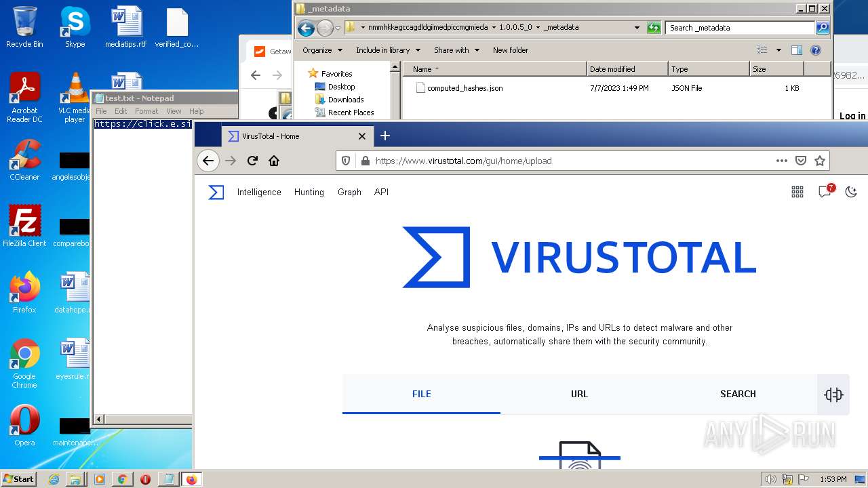868x488 pixels.
Task: Select Recent Places in Explorer Favorites
Action: (351, 113)
